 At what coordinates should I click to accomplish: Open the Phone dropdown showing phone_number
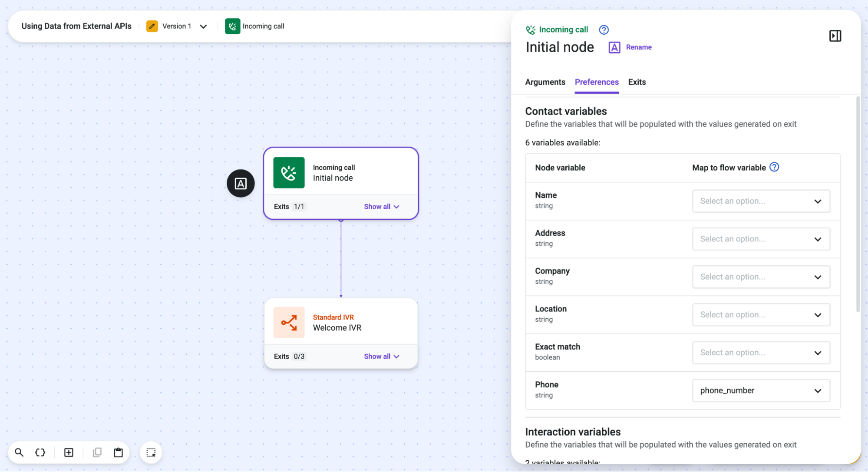click(x=761, y=390)
